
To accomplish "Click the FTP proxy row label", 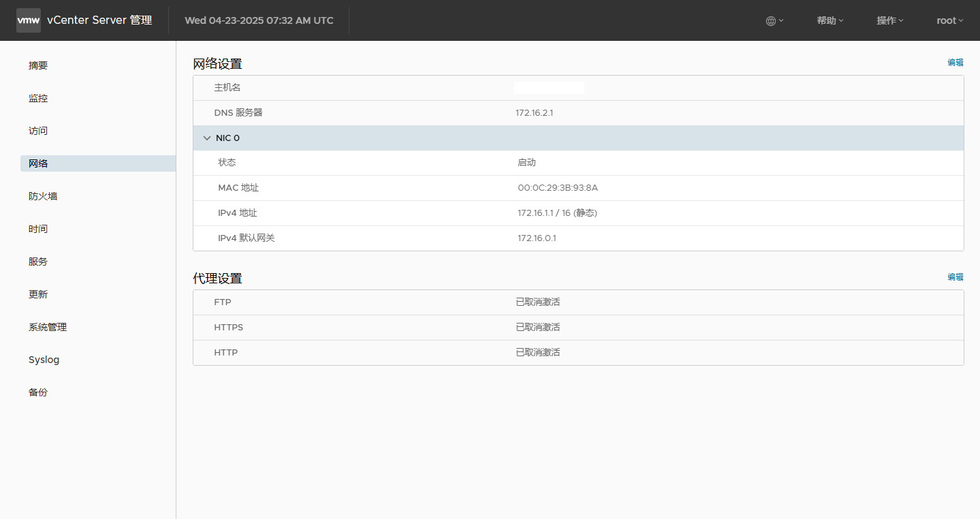I will pyautogui.click(x=223, y=302).
